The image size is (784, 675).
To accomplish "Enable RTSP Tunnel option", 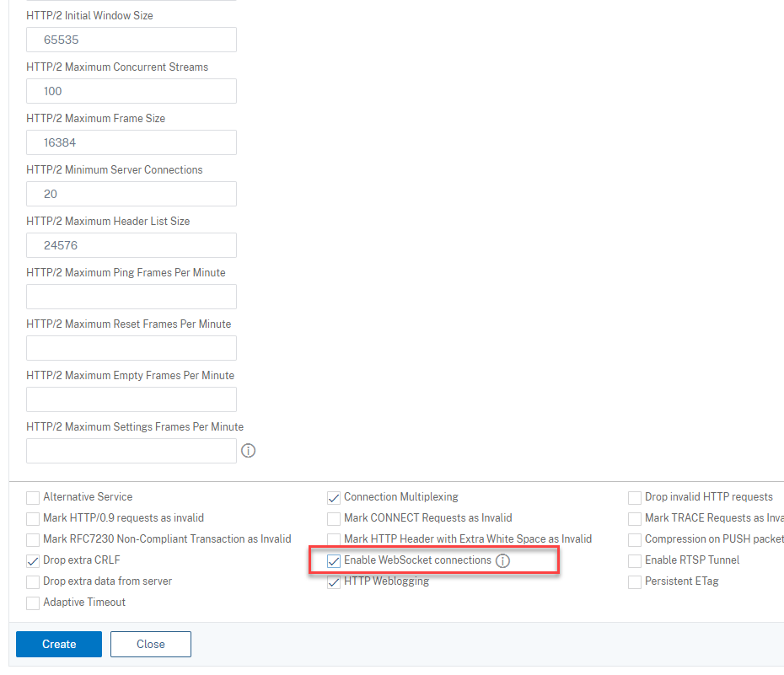I will 635,560.
